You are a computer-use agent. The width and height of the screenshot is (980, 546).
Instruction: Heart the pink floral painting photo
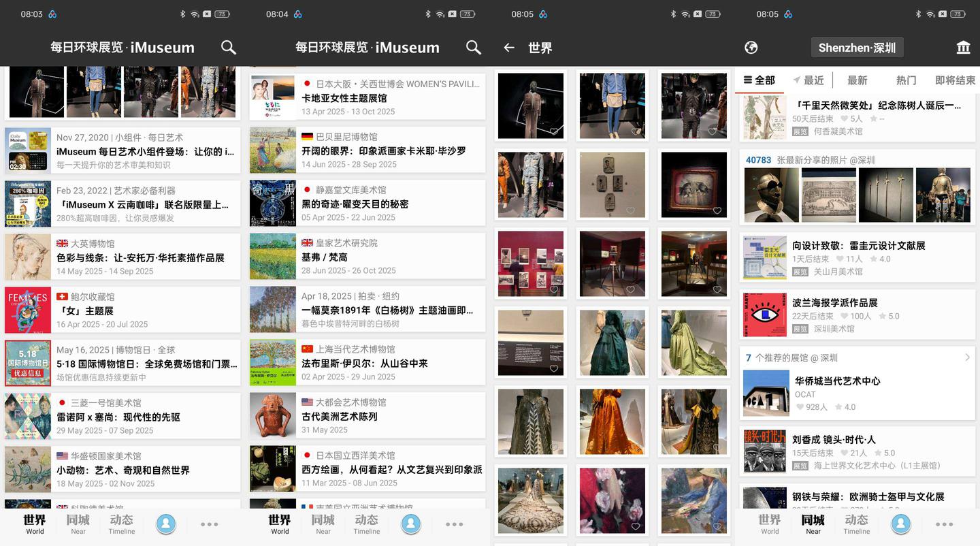pyautogui.click(x=635, y=527)
